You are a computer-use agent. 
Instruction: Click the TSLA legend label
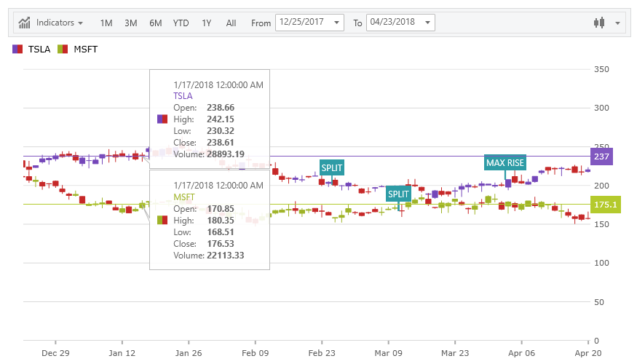pos(39,50)
